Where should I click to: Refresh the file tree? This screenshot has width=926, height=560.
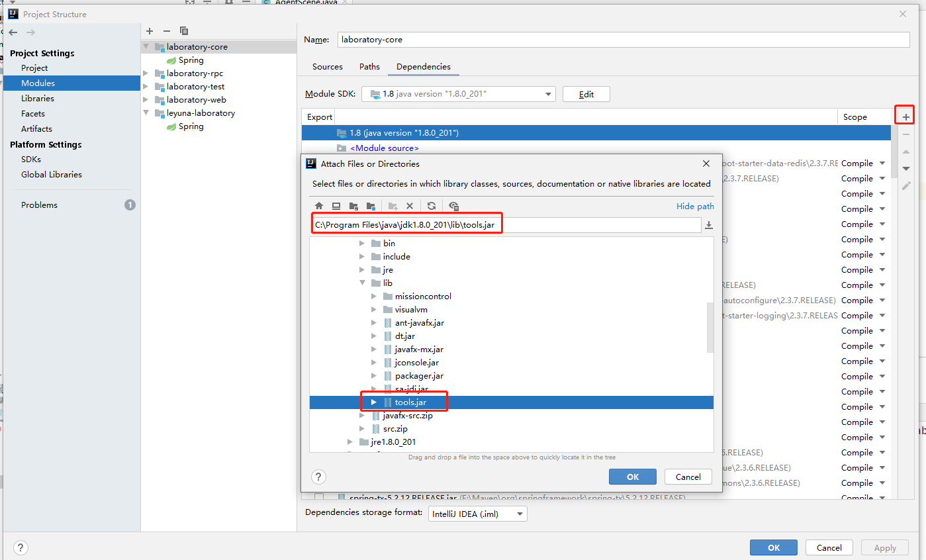[432, 206]
